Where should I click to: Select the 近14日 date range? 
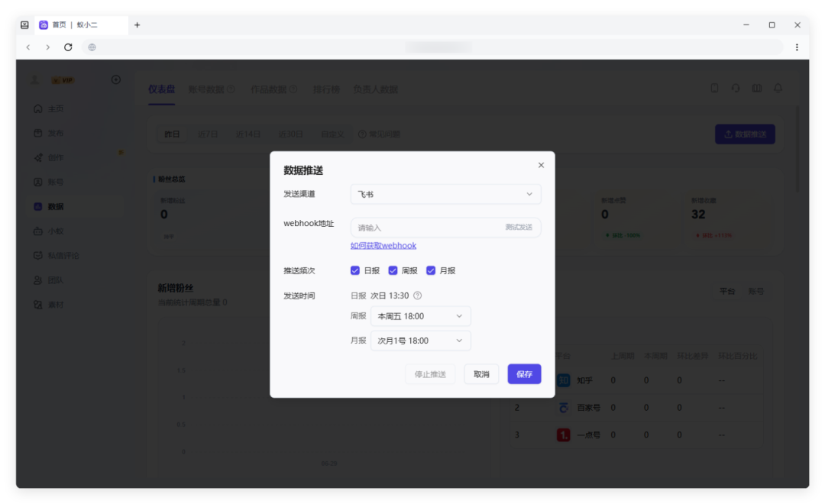pos(247,134)
